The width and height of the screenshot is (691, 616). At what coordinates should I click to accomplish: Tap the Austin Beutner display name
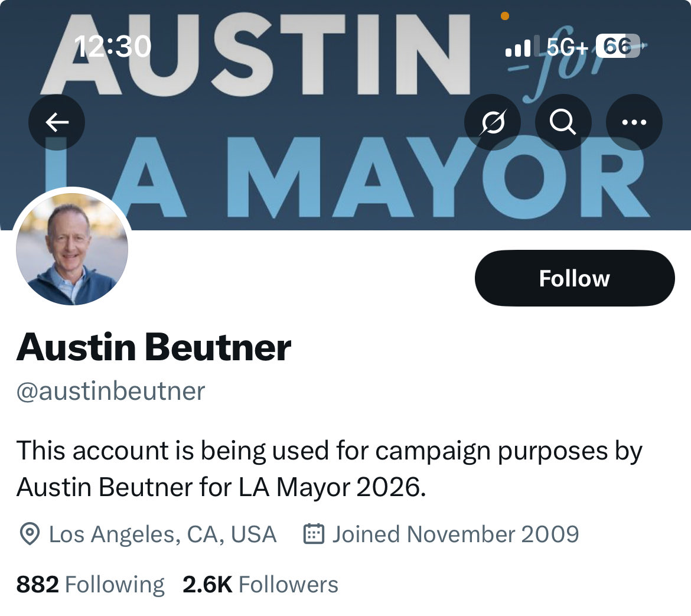[154, 347]
